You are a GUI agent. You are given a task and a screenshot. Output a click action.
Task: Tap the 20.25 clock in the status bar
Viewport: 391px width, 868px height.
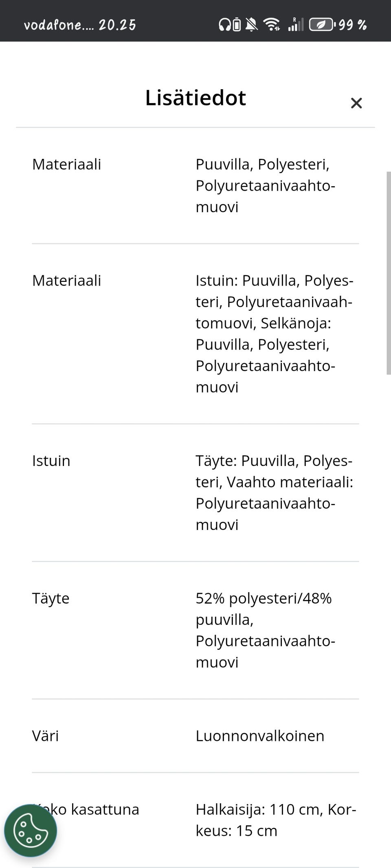click(117, 25)
